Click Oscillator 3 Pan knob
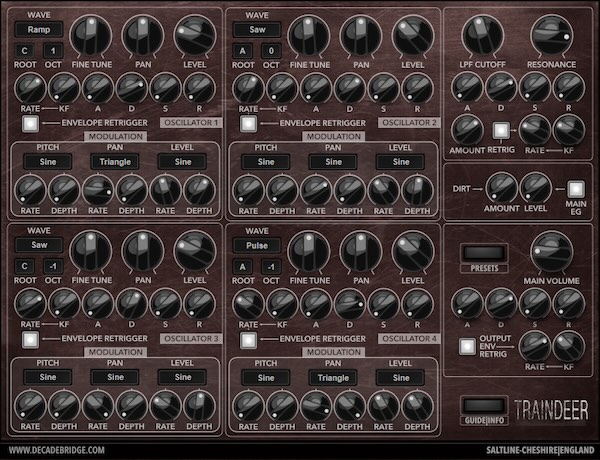 click(x=143, y=251)
